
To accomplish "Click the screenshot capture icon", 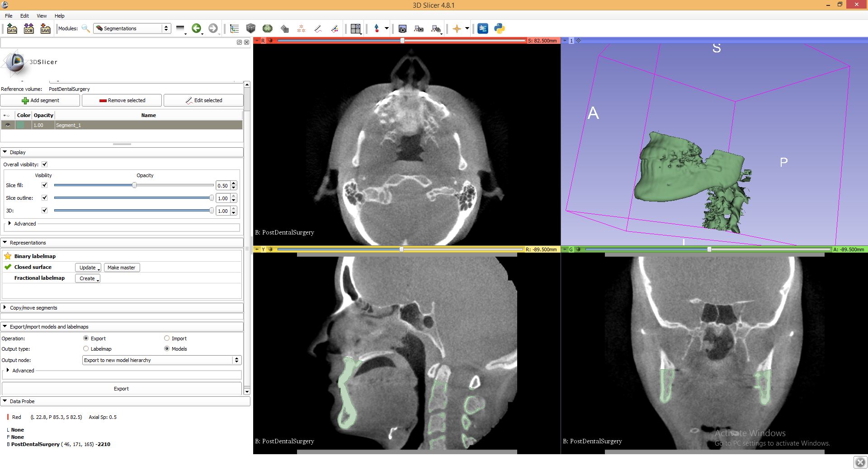I will (x=402, y=28).
